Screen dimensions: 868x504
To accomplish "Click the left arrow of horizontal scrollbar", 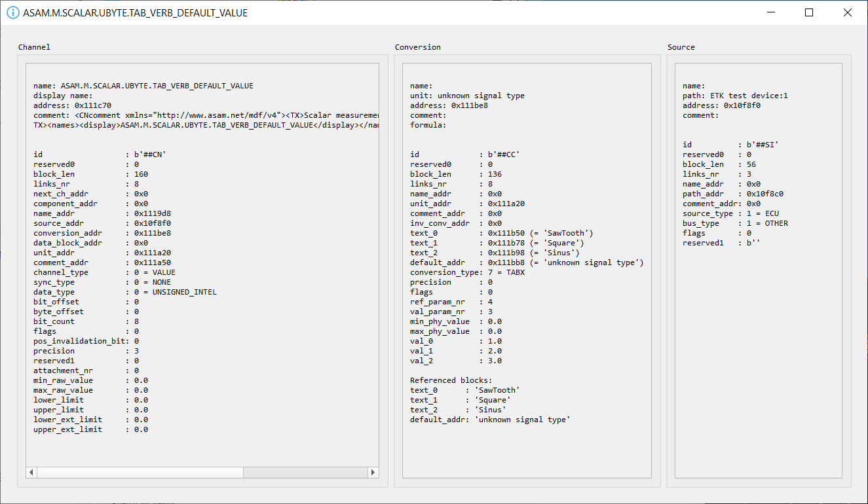I will click(31, 472).
